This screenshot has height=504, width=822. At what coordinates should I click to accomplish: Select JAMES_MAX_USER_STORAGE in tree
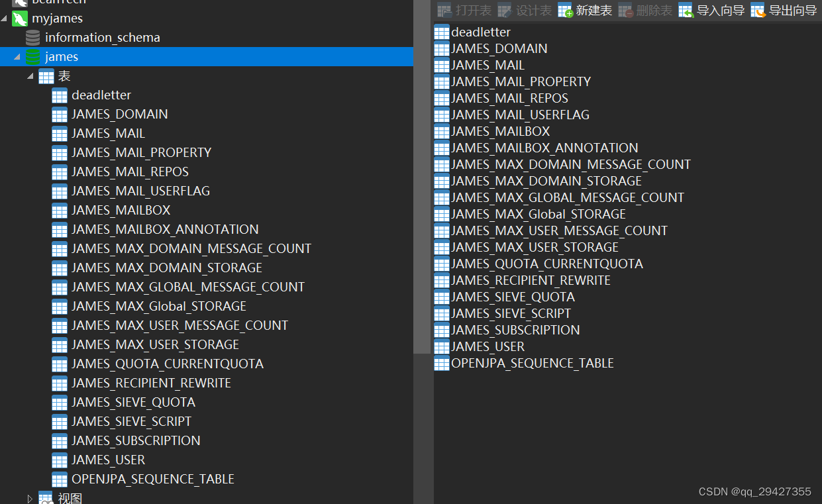tap(156, 345)
